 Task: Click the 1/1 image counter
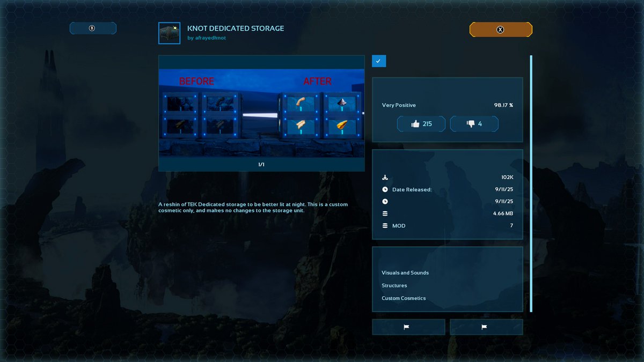(x=261, y=165)
